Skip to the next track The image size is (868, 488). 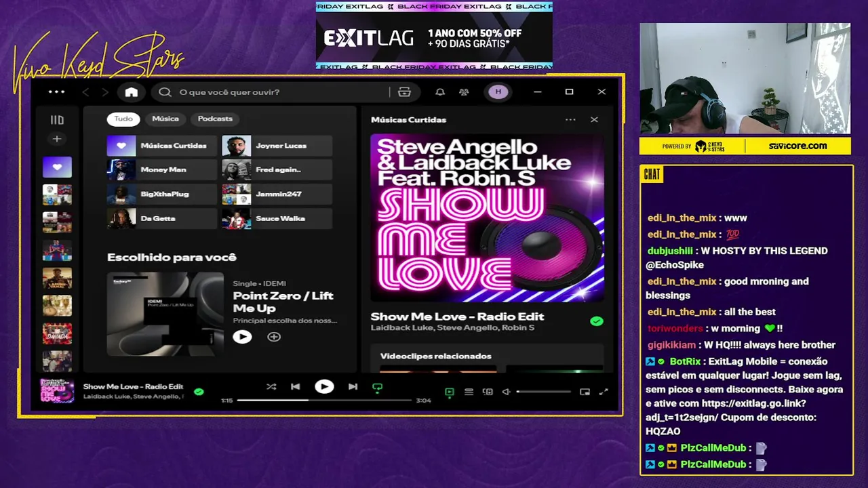pyautogui.click(x=353, y=387)
